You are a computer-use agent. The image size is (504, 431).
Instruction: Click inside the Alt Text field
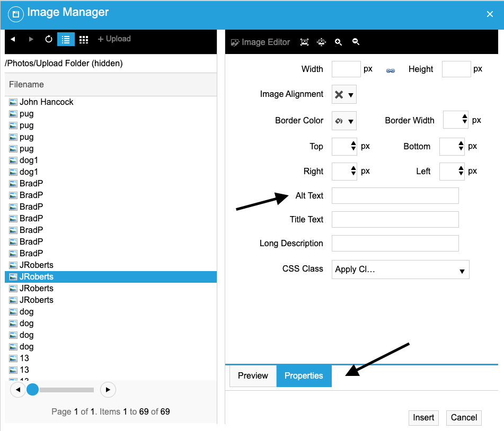395,195
